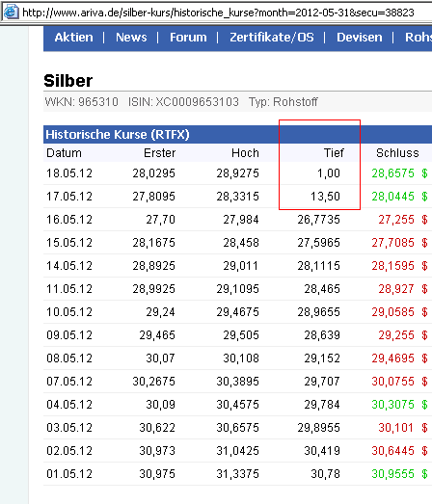Image resolution: width=432 pixels, height=504 pixels.
Task: Select the date 03.05.12
Action: click(x=69, y=428)
